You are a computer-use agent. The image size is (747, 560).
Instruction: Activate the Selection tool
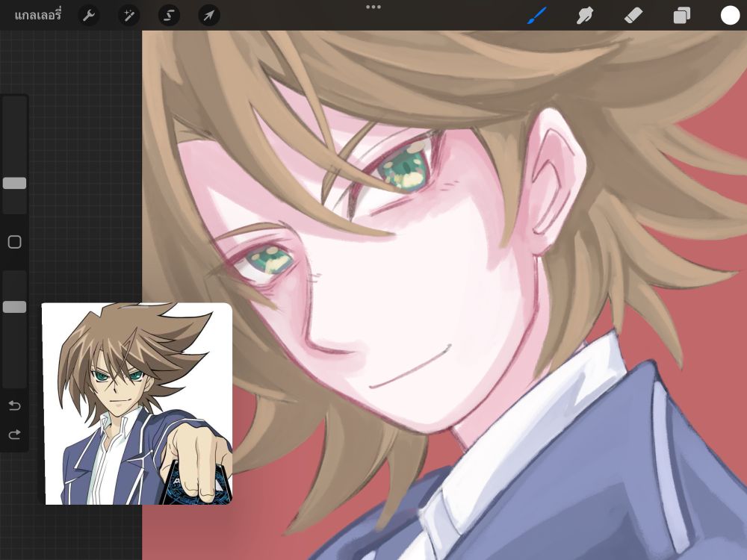(x=169, y=16)
